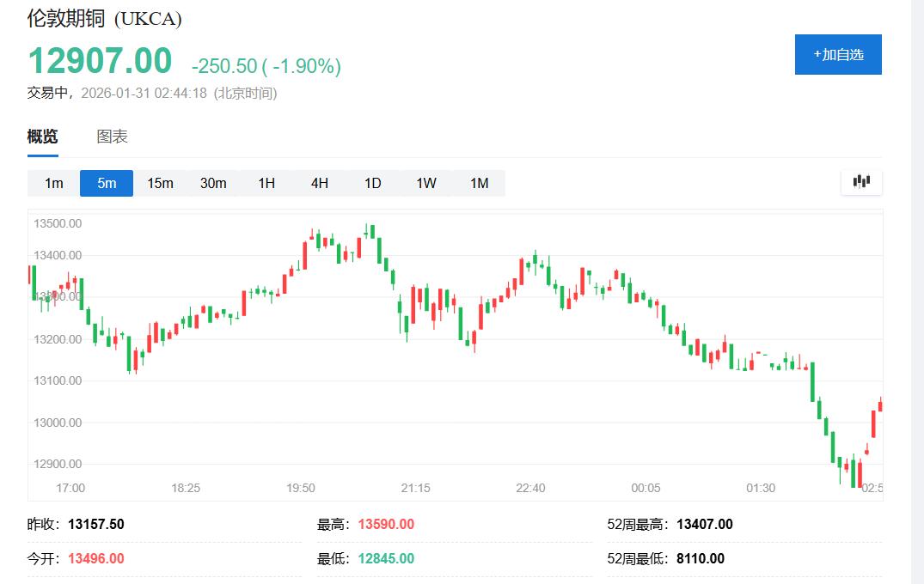Viewport: 924px width, 584px height.
Task: Switch to the 概览 tab
Action: (x=43, y=136)
